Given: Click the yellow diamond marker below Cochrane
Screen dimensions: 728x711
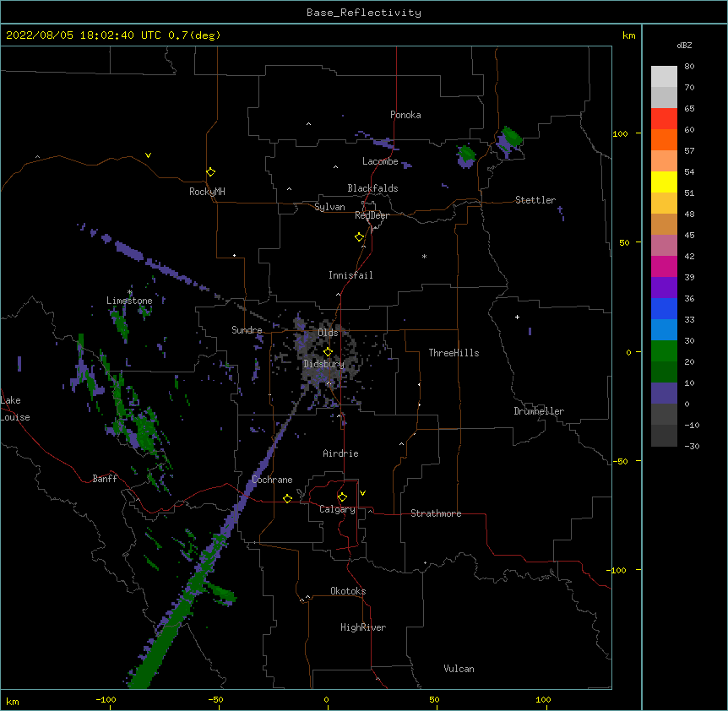Looking at the screenshot, I should (287, 498).
